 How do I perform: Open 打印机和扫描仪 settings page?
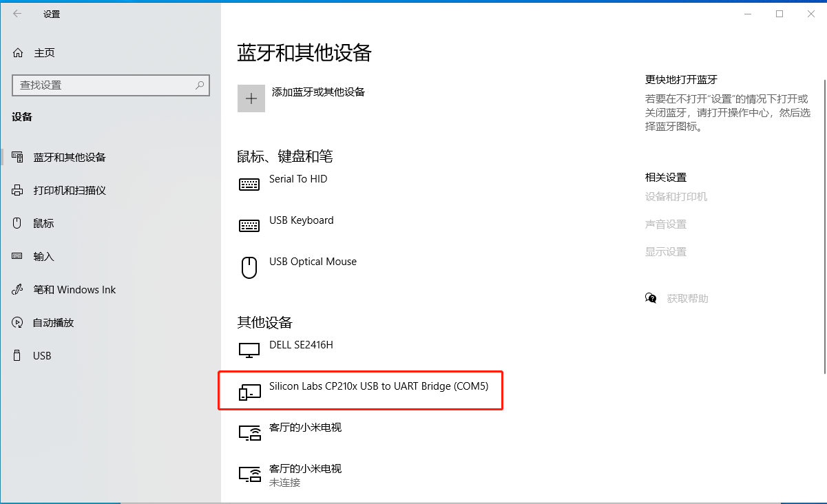(70, 190)
